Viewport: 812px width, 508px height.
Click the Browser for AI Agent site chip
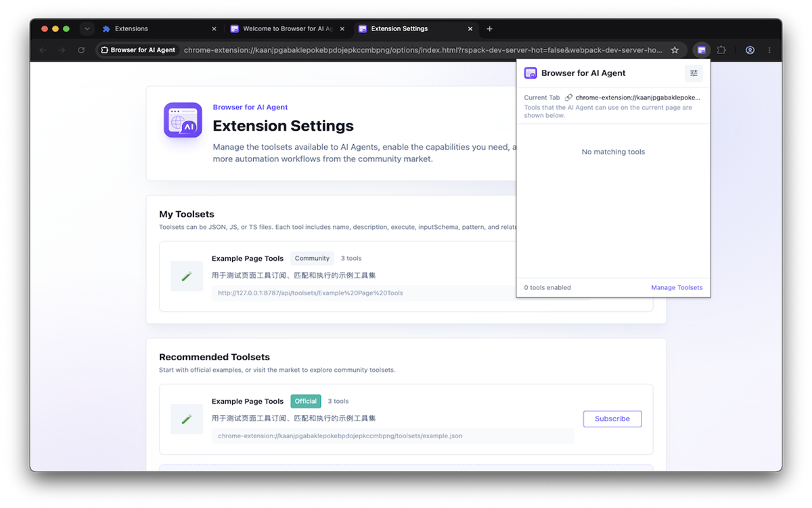tap(138, 50)
